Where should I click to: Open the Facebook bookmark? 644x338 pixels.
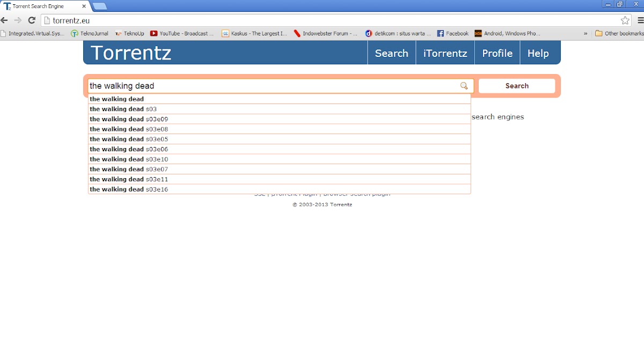point(453,33)
